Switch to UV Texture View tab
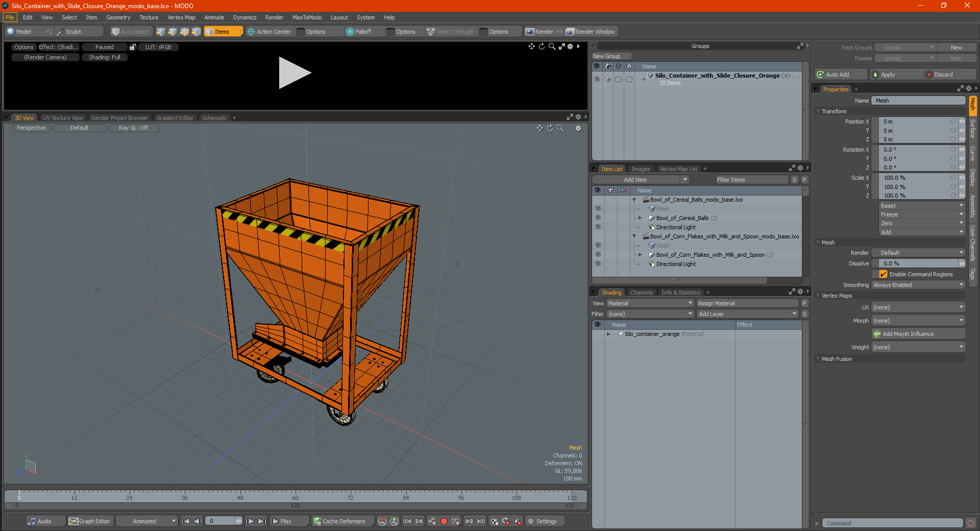 [x=62, y=118]
